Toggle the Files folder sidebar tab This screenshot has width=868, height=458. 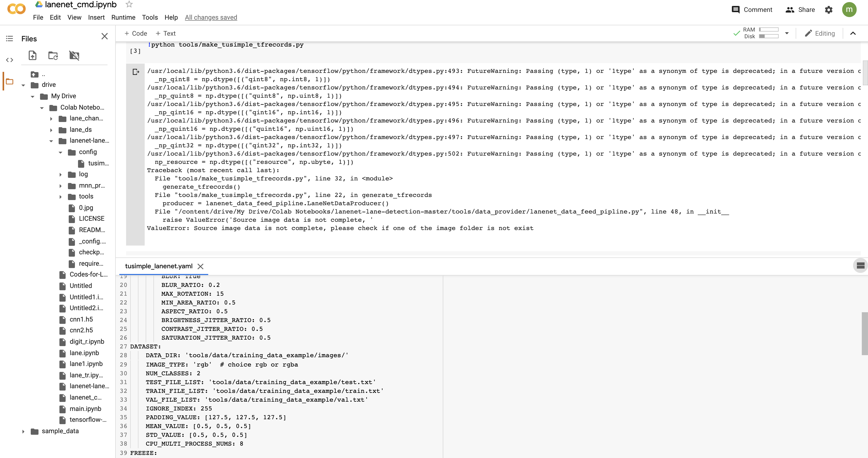[x=10, y=82]
